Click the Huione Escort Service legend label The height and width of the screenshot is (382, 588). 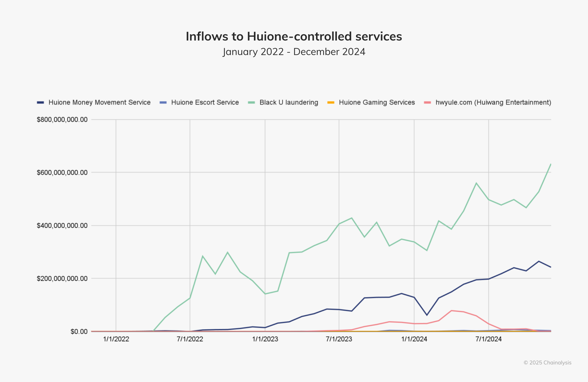(x=205, y=103)
